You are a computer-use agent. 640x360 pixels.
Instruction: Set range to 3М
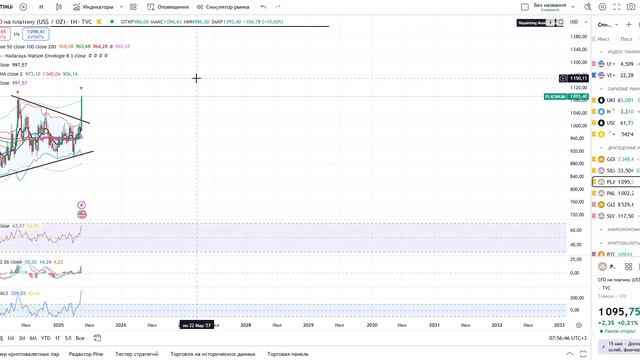(22, 338)
